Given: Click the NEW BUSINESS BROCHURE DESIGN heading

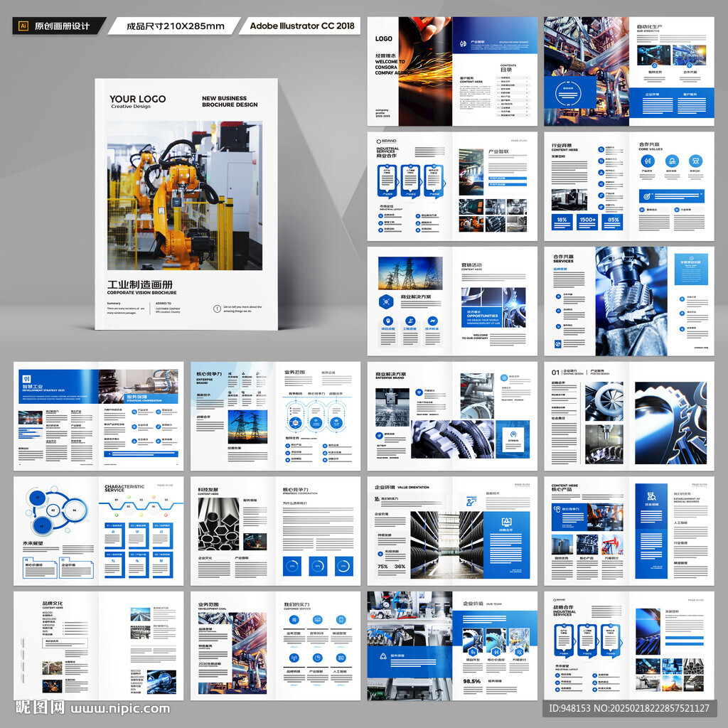Looking at the screenshot, I should (230, 102).
